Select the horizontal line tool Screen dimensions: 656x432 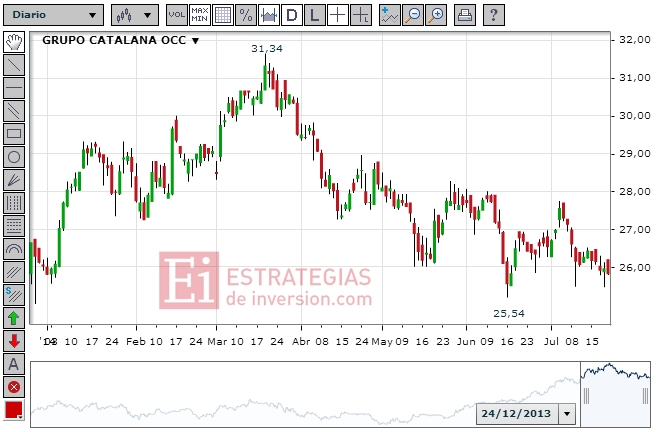pyautogui.click(x=14, y=88)
